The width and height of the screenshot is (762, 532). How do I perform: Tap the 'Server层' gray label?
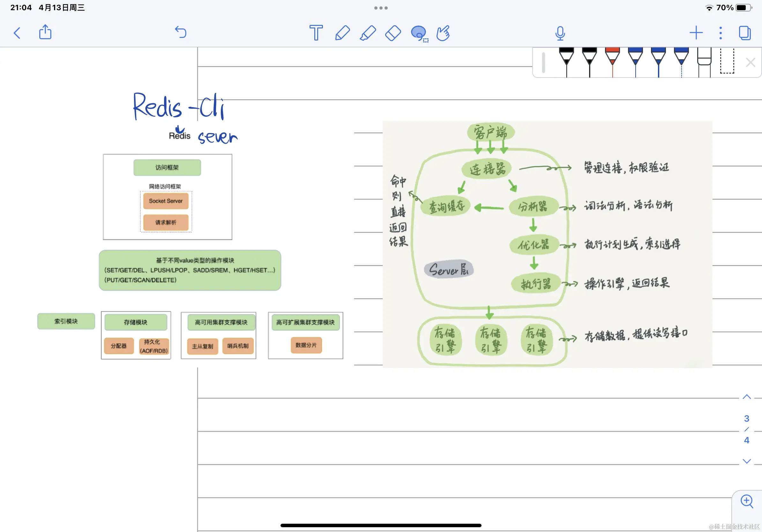[449, 269]
